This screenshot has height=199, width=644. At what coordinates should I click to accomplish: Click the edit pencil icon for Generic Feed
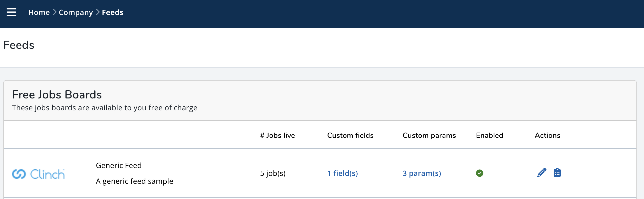pyautogui.click(x=542, y=173)
